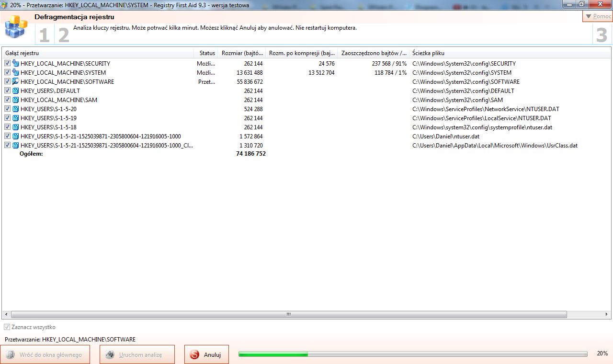Click the hive icon for HKEY_LOCAL_MACHINE\SAM

(15, 100)
